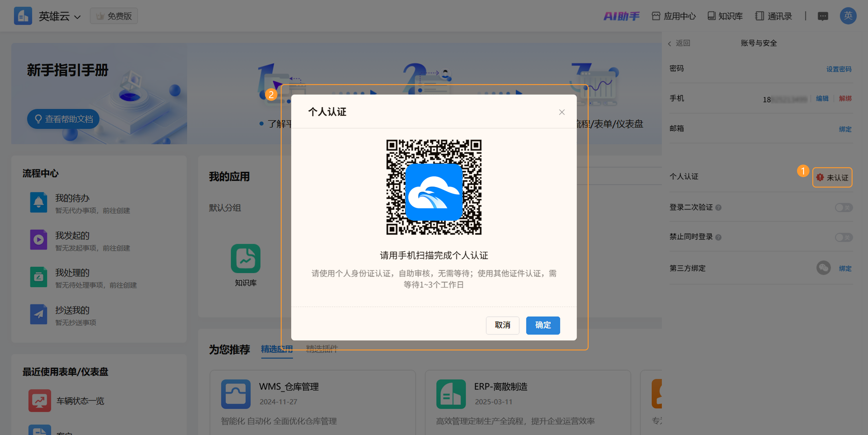Image resolution: width=868 pixels, height=435 pixels.
Task: Select the 精选插件 tab
Action: [322, 349]
